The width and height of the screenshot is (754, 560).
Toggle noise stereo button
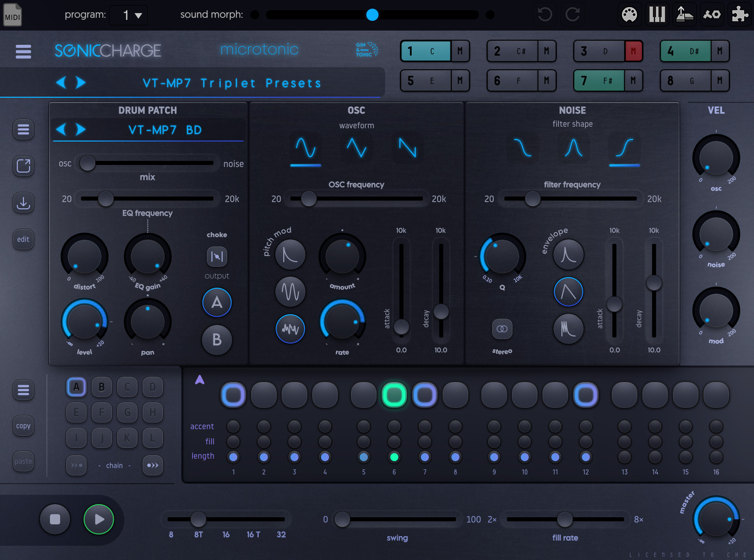(x=502, y=329)
